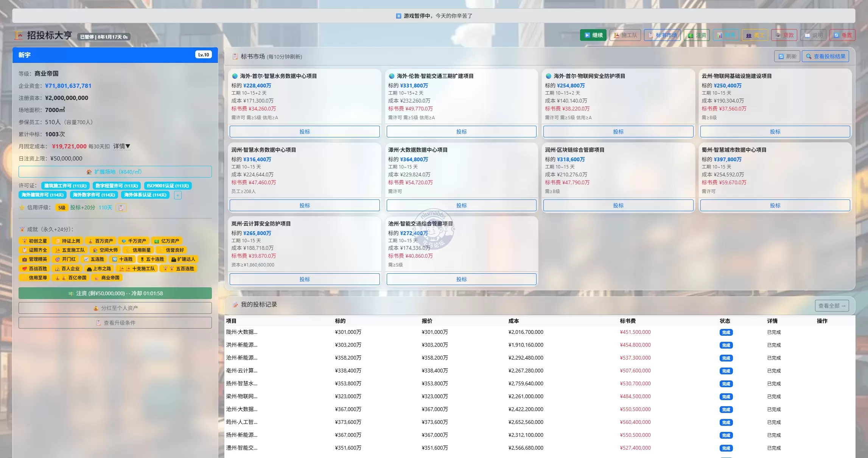Click the 亿万资产 achievement badge
Viewport: 868px width, 458px height.
point(167,241)
